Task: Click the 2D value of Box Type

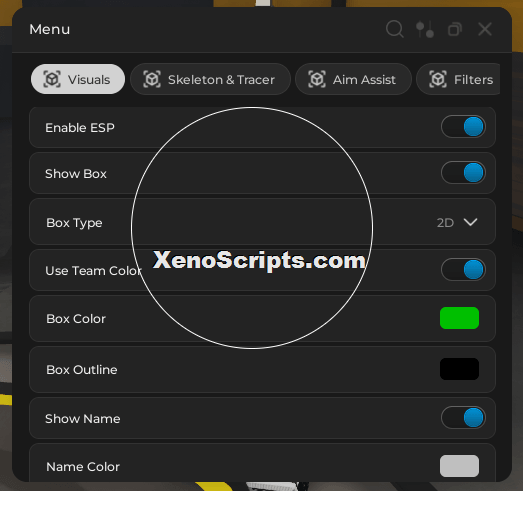Action: pyautogui.click(x=445, y=222)
